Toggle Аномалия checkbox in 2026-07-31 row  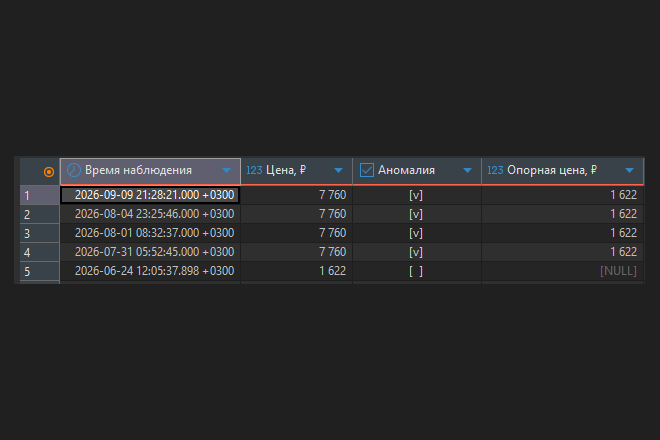(416, 252)
